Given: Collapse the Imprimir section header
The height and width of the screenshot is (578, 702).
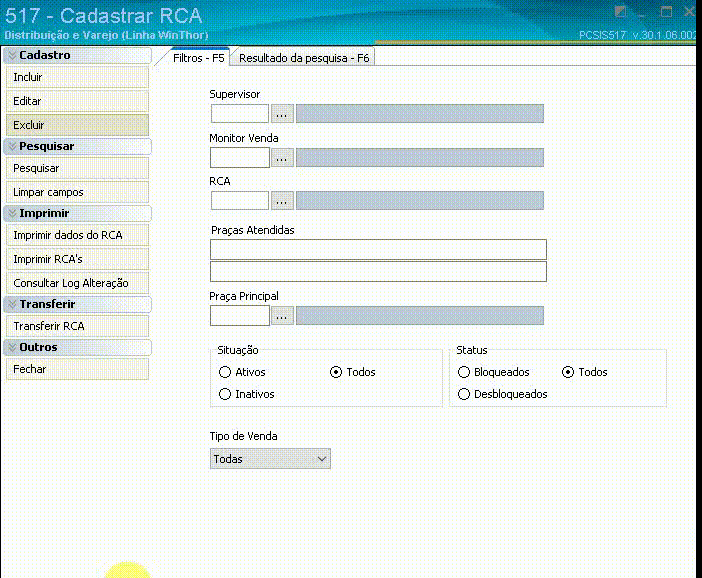Looking at the screenshot, I should click(77, 213).
